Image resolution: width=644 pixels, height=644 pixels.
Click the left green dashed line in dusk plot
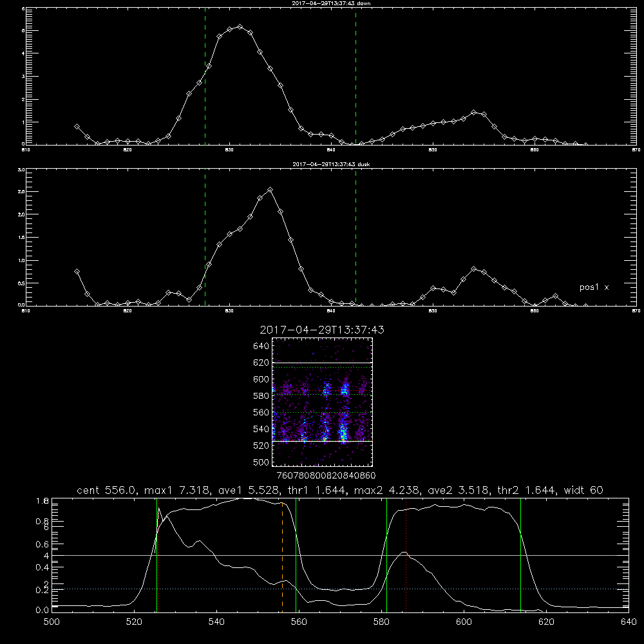(205, 237)
